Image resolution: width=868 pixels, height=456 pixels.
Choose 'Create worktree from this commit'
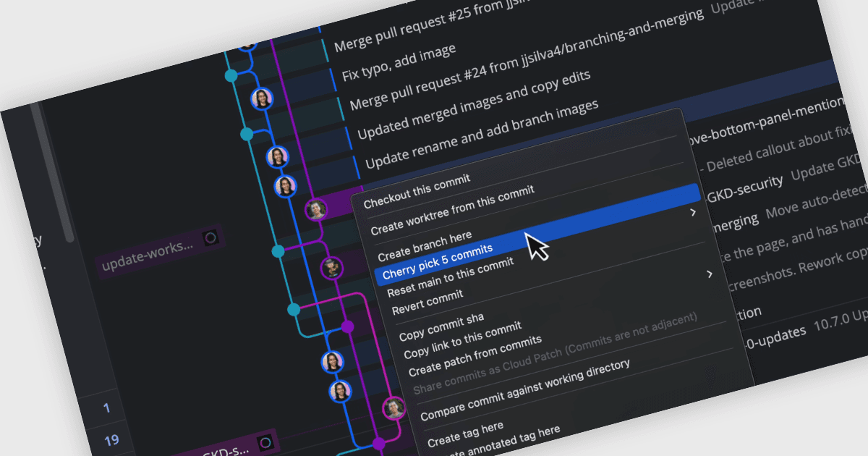pyautogui.click(x=452, y=211)
